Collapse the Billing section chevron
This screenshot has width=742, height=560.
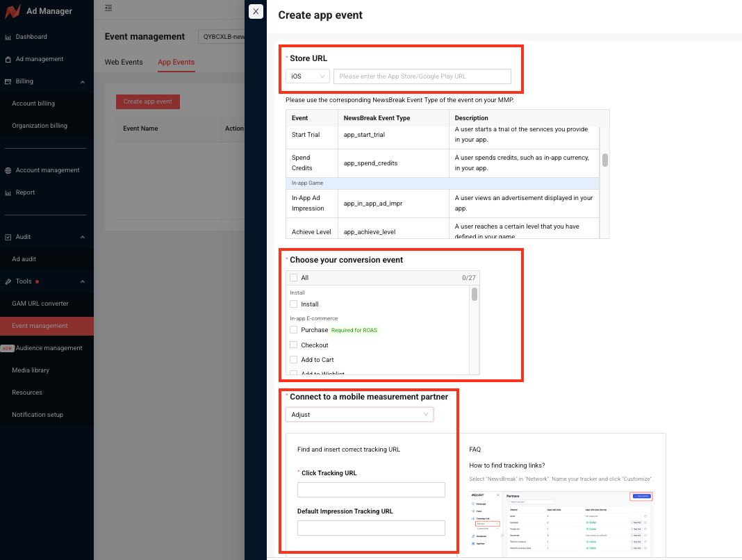83,81
